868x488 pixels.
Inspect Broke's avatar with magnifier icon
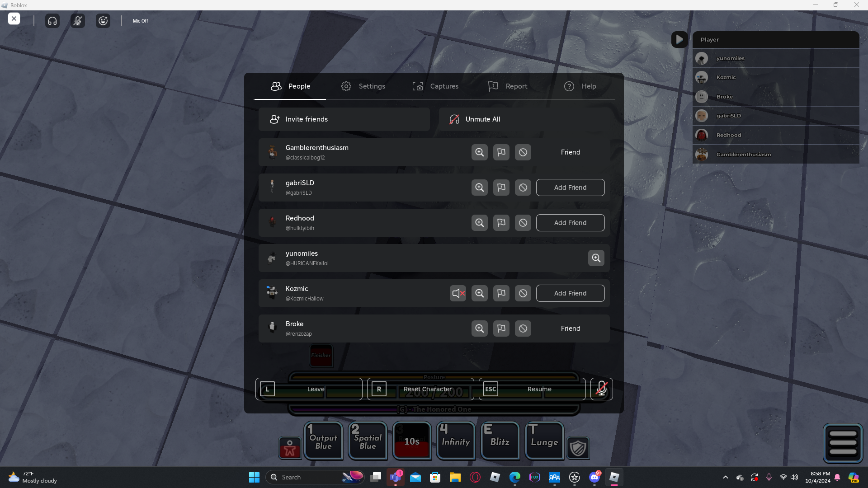pos(480,328)
